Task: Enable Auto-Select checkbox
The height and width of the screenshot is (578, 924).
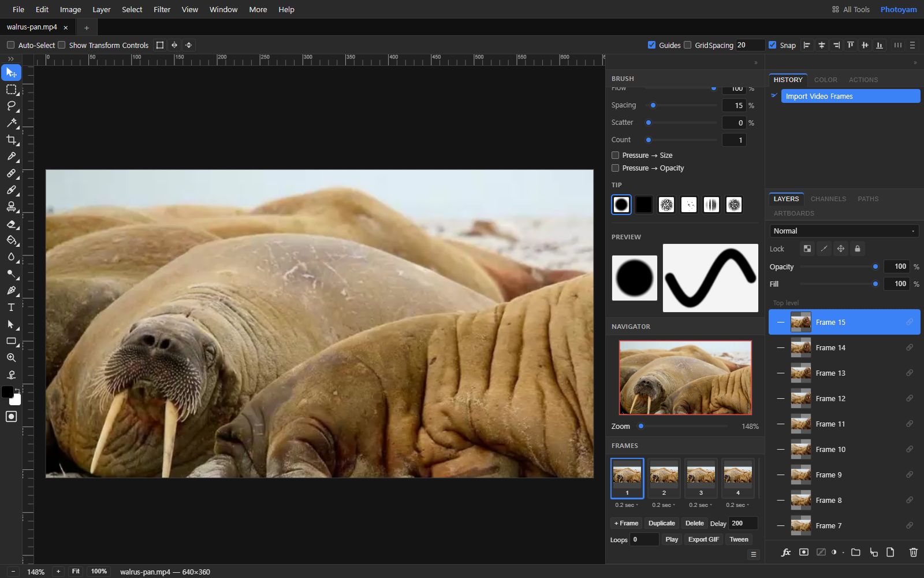Action: pos(10,45)
